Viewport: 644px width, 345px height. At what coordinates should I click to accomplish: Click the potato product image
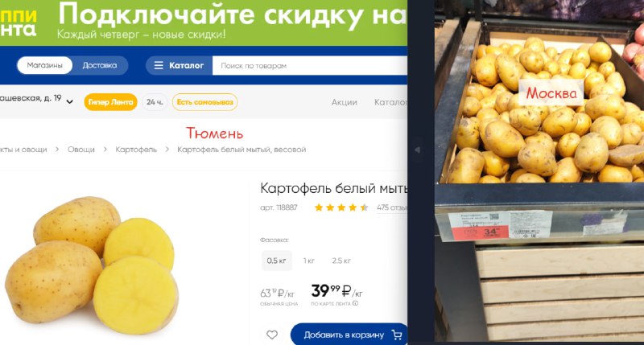pyautogui.click(x=93, y=265)
